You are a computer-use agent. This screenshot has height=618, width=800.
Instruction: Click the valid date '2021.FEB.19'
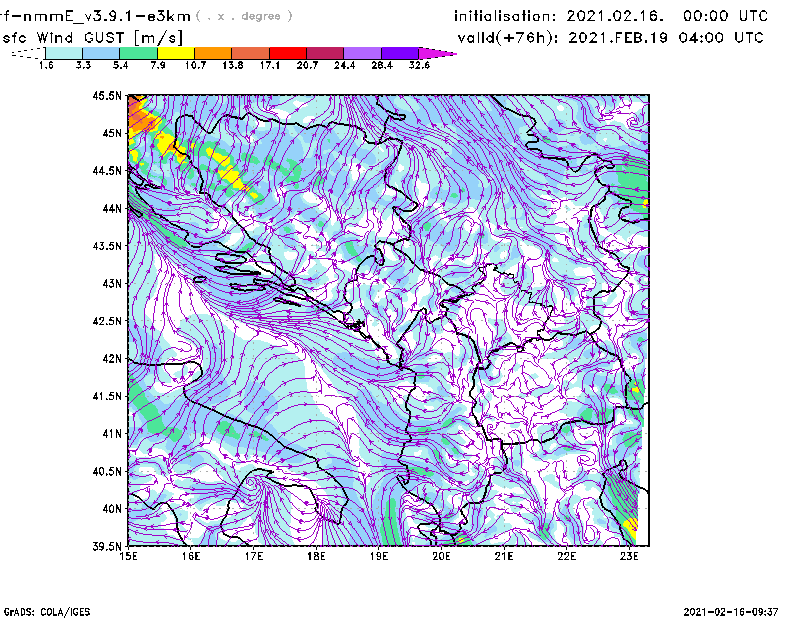(618, 38)
